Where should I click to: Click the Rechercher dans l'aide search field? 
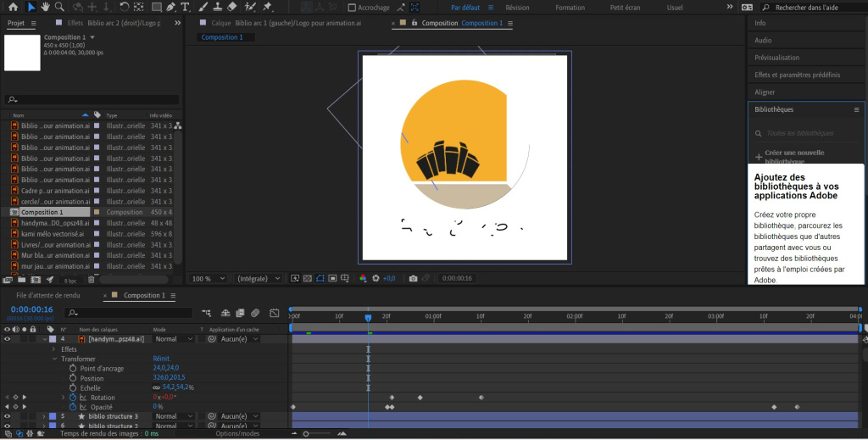[x=811, y=8]
